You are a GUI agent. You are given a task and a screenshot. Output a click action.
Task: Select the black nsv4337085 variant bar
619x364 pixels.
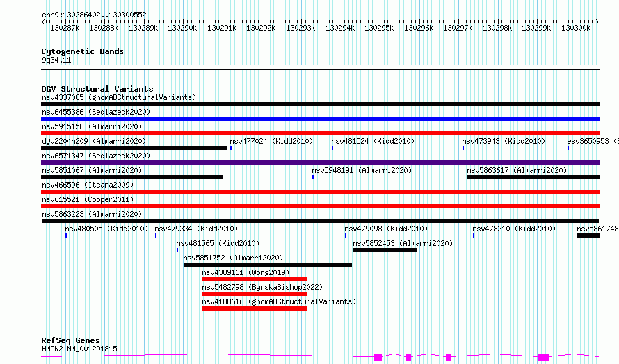(320, 104)
